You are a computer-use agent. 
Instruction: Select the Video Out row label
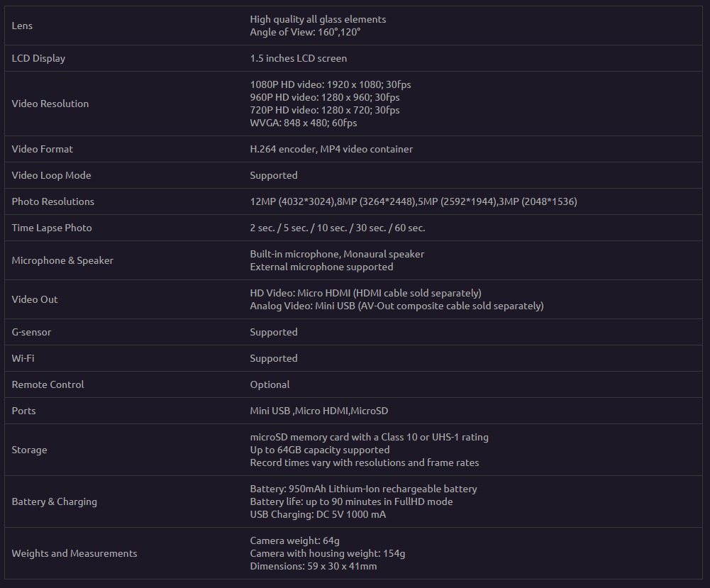tap(35, 299)
